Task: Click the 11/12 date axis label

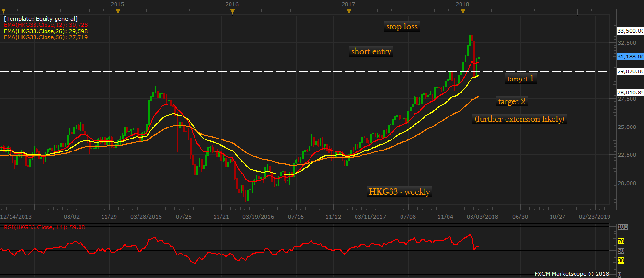Action: 333,217
